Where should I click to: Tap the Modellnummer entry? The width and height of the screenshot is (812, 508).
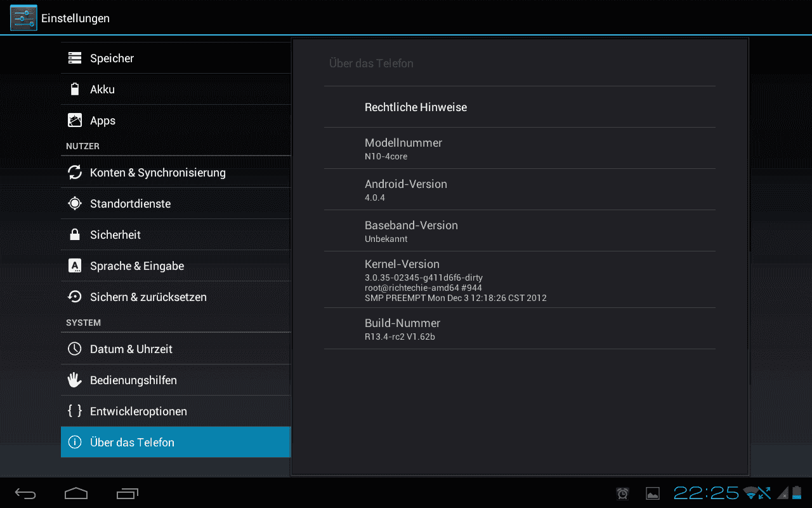pyautogui.click(x=520, y=149)
